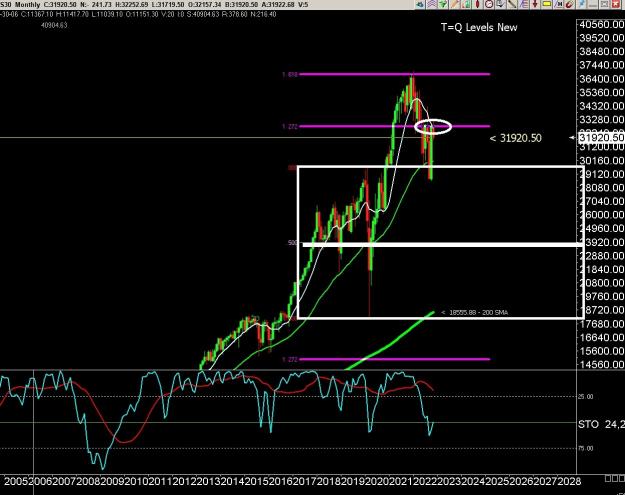Click the 40560.00 price axis label
The width and height of the screenshot is (625, 495).
click(602, 24)
